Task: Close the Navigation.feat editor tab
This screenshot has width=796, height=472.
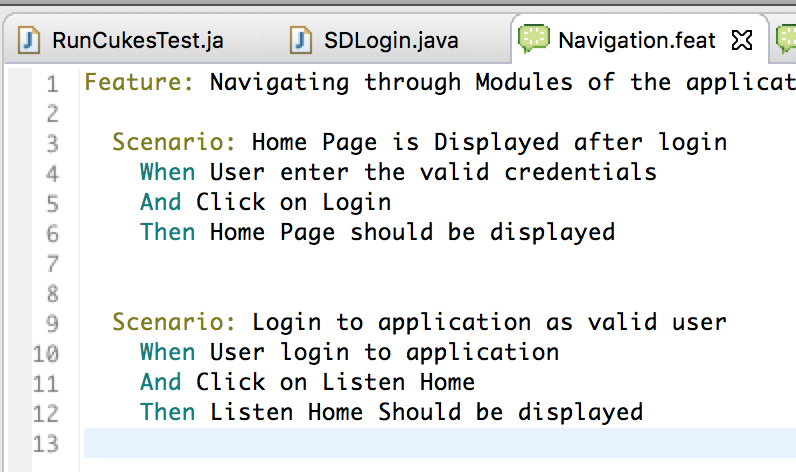Action: point(742,40)
